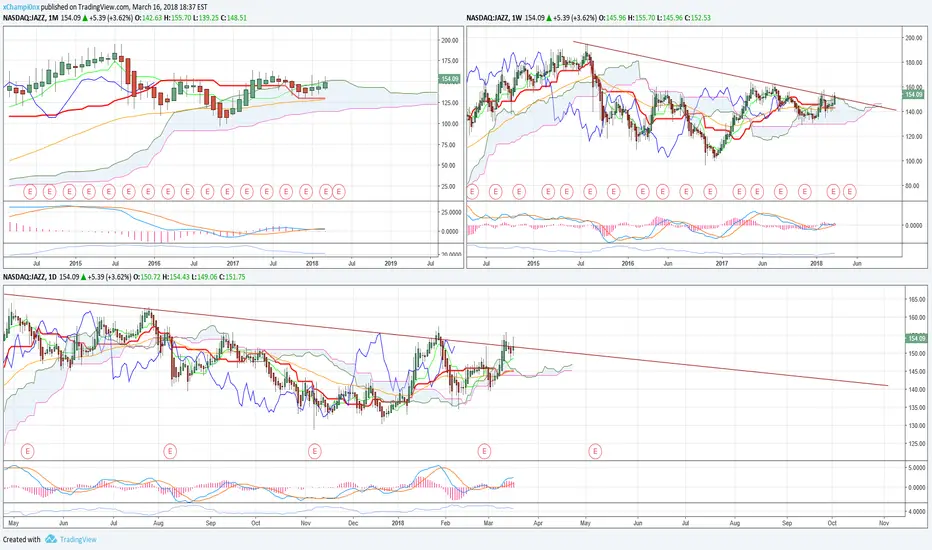Click the 165.00 price level on the daily chart axis
Viewport: 932px width, 550px height.
pyautogui.click(x=916, y=300)
